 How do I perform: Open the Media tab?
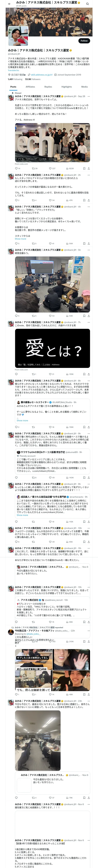pos(84,87)
